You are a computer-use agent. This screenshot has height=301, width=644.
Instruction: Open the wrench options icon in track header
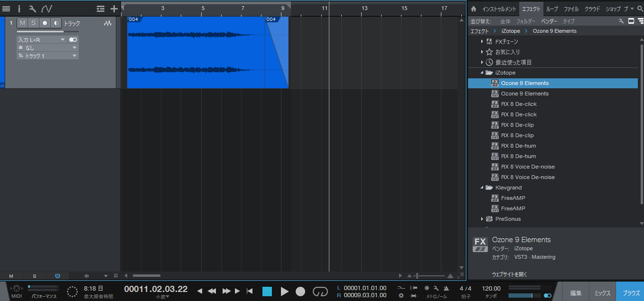(x=32, y=9)
